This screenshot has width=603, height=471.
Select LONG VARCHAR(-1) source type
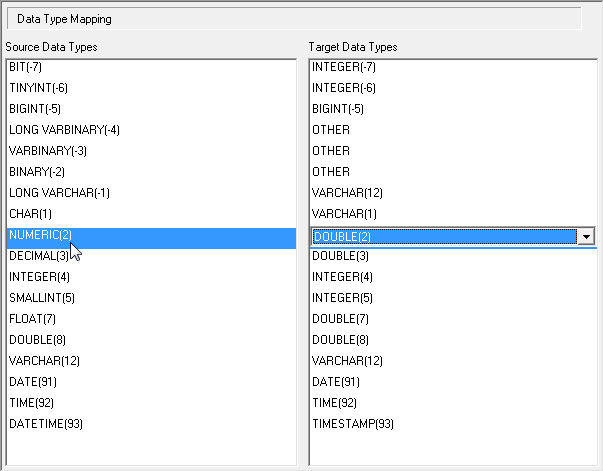59,193
